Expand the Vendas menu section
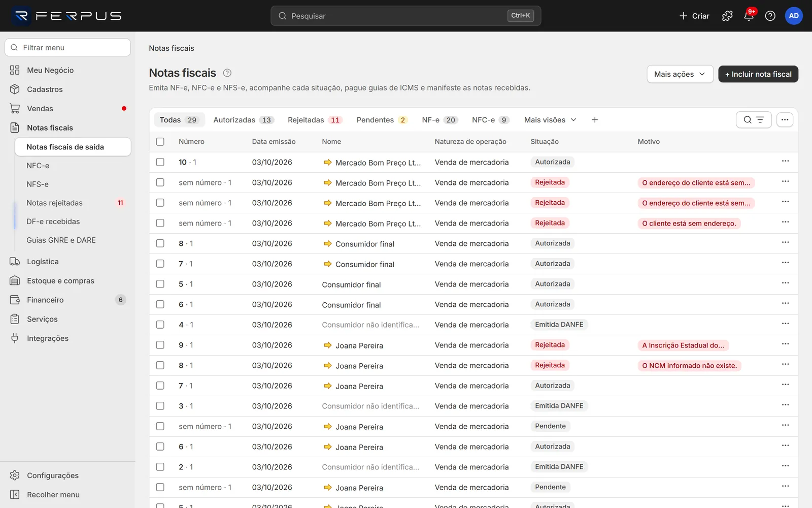This screenshot has height=508, width=812. 67,109
